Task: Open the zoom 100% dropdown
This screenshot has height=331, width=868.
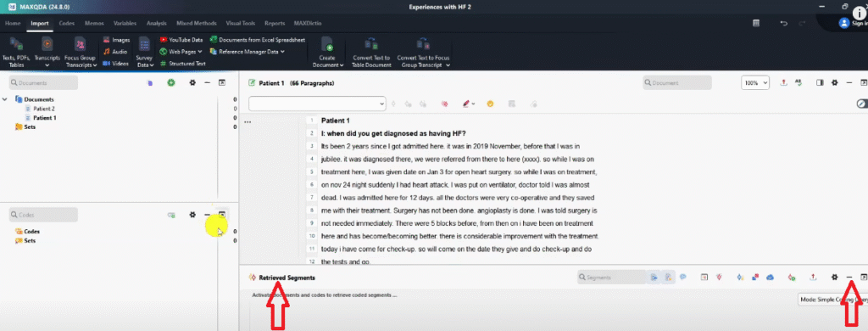Action: pos(755,82)
